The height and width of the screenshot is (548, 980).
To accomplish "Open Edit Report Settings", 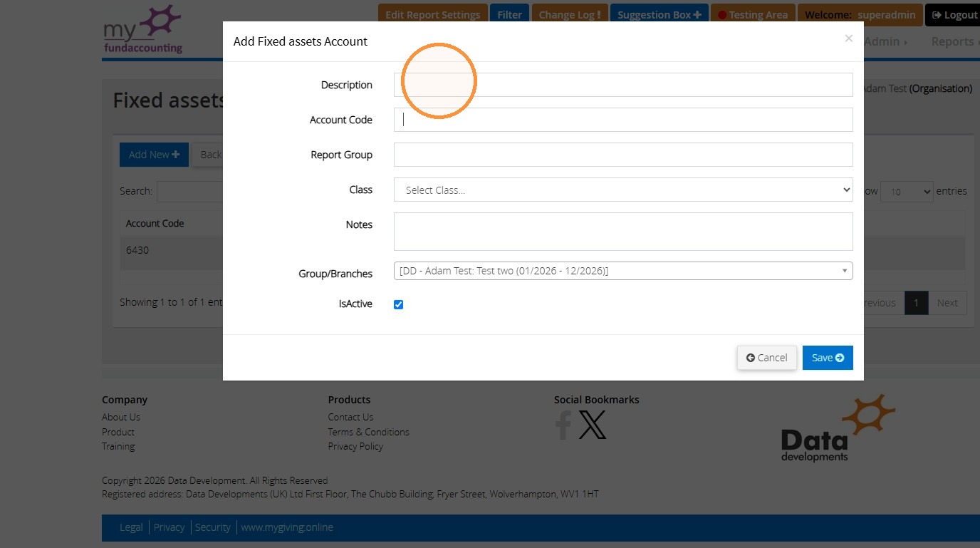I will [433, 14].
